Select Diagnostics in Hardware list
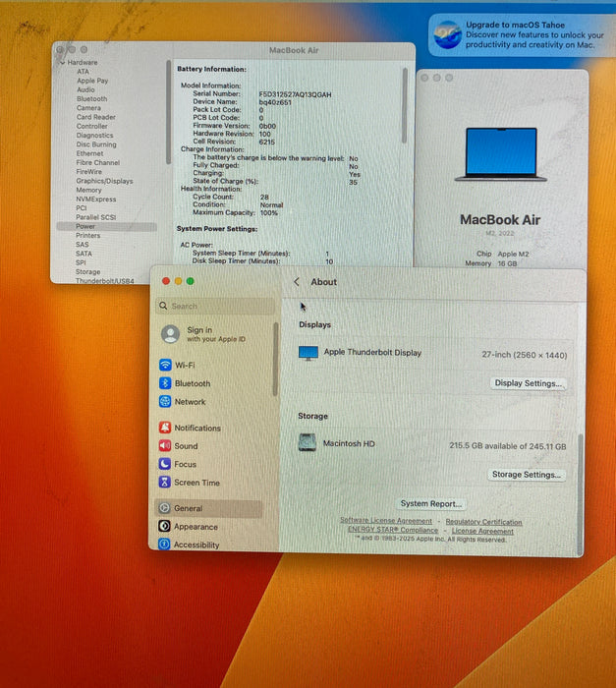 (94, 136)
